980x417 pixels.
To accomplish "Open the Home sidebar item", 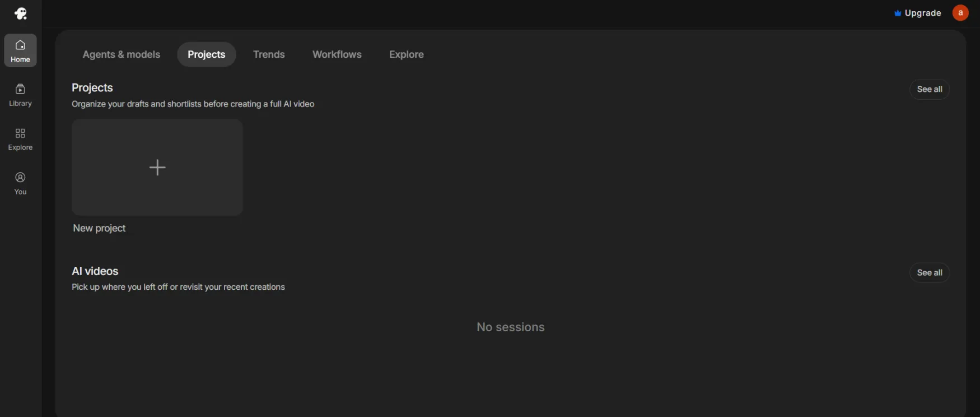I will [20, 50].
